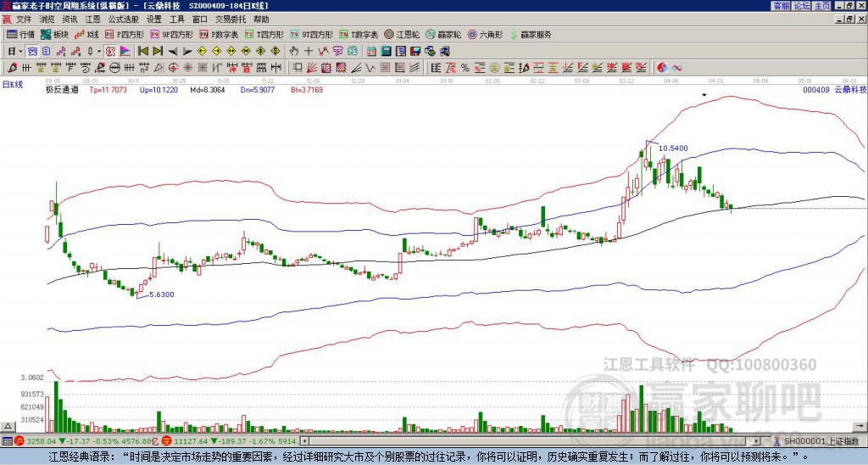Open the 江恩 menu
868x465 pixels.
[92, 20]
